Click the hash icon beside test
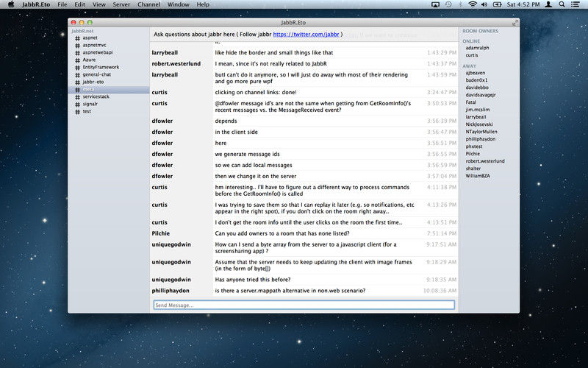Screen dimensions: 588x368 [78, 112]
